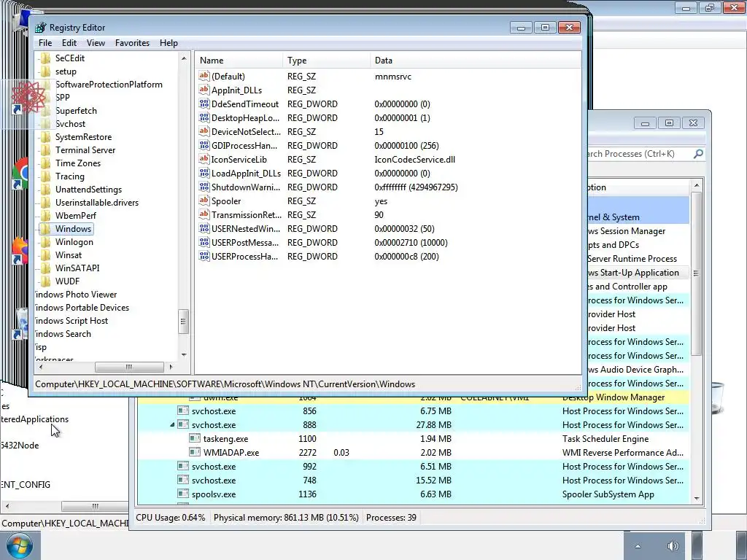
Task: Select the Svchost key in the tree
Action: tap(70, 124)
